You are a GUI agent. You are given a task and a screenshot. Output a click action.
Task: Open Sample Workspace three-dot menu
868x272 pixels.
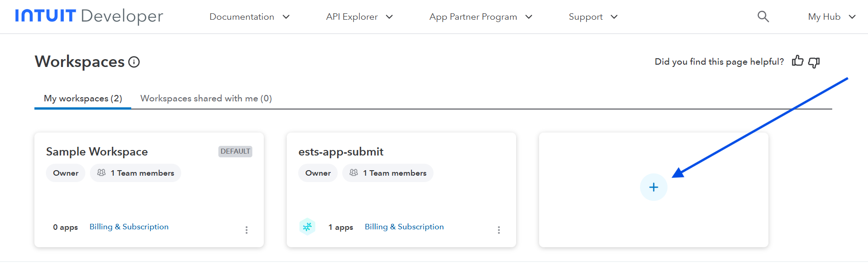(246, 230)
